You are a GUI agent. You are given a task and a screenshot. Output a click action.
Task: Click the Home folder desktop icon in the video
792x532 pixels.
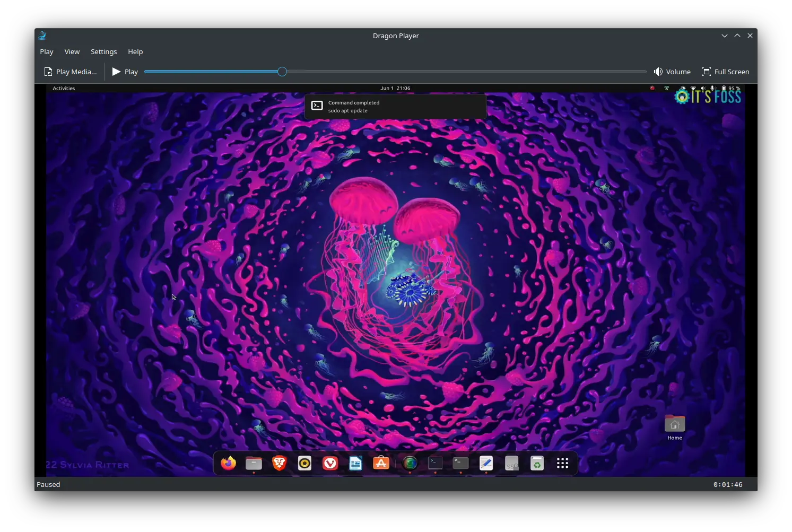coord(675,428)
